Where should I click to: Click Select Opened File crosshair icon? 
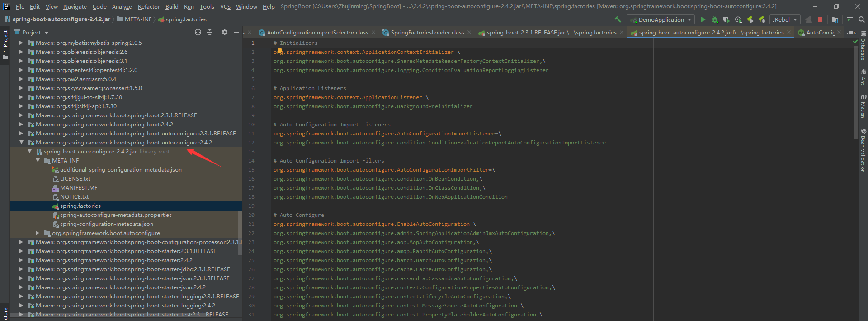click(198, 32)
